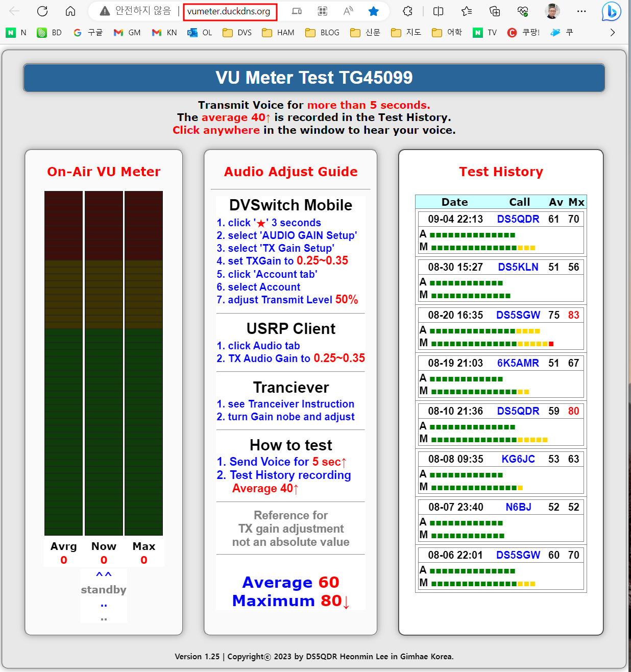
Task: Open the 쿠팡! bookmark
Action: (524, 33)
